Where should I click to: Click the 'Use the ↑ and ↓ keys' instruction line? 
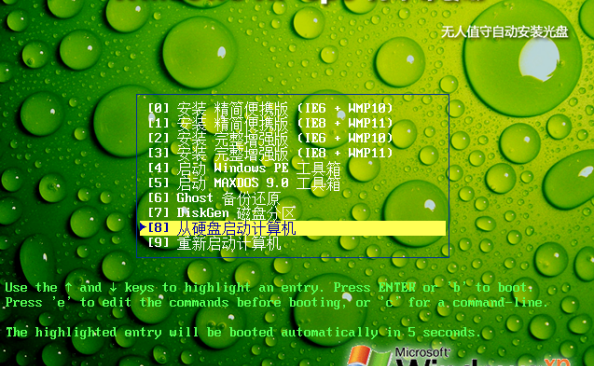(x=269, y=288)
